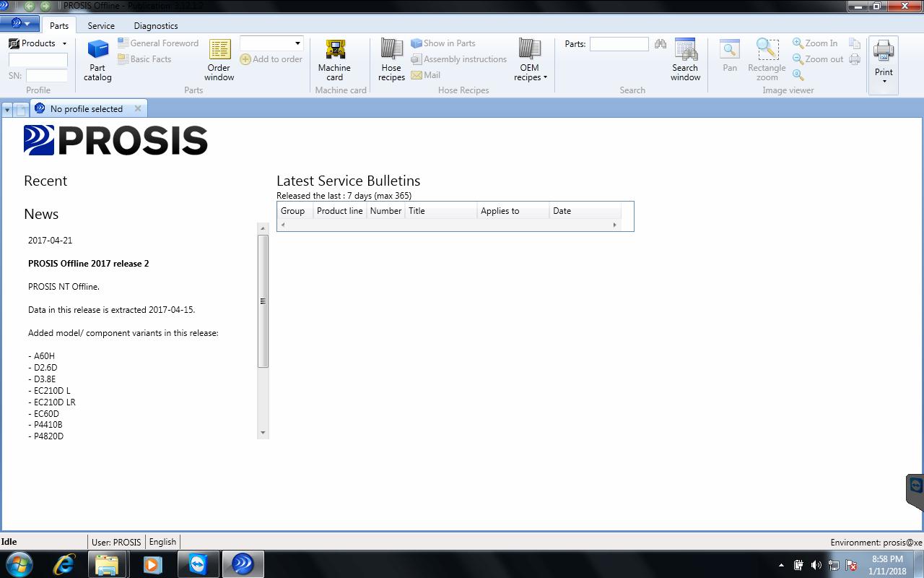
Task: Click the English language status bar entry
Action: click(x=162, y=542)
